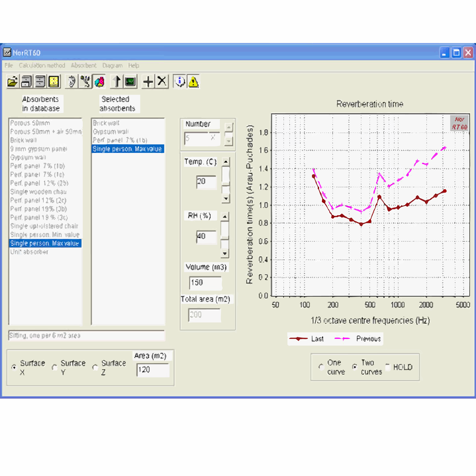
Task: Decrease RH with the down arrow
Action: (x=225, y=253)
